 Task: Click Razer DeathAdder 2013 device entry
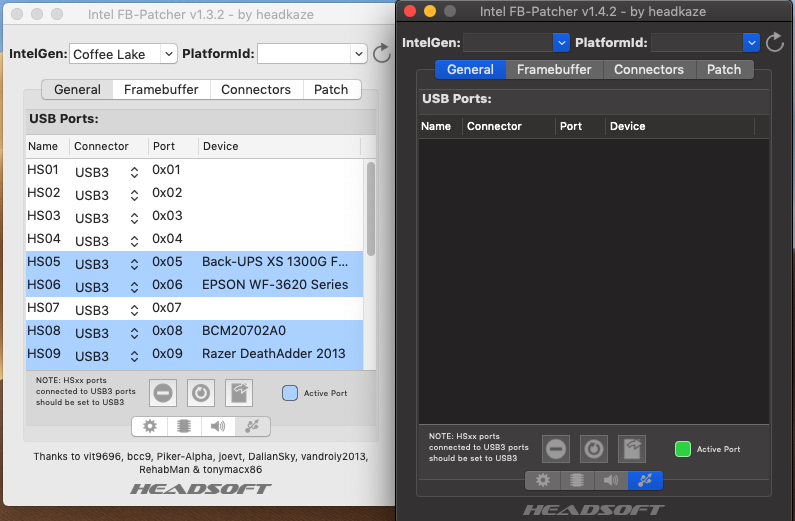(x=273, y=354)
